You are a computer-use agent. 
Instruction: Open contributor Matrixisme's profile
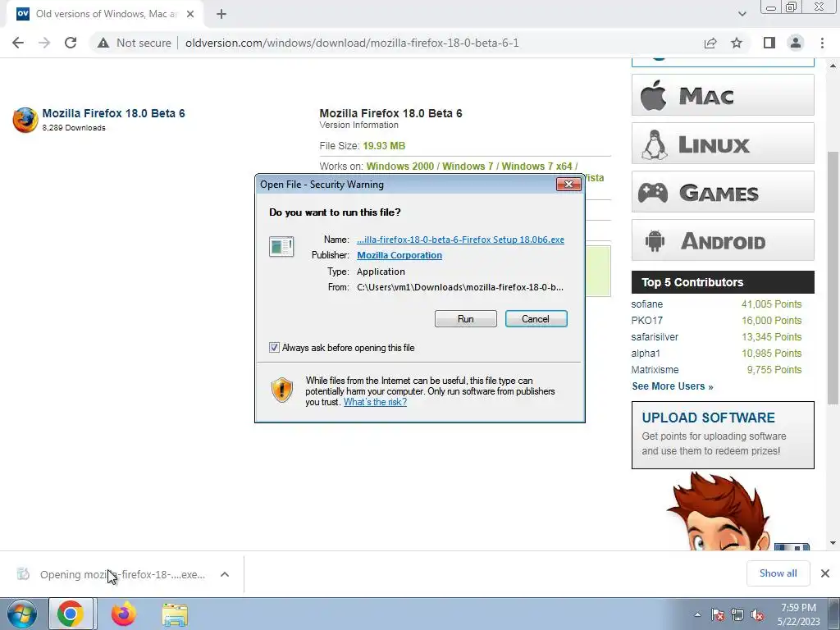pos(655,370)
